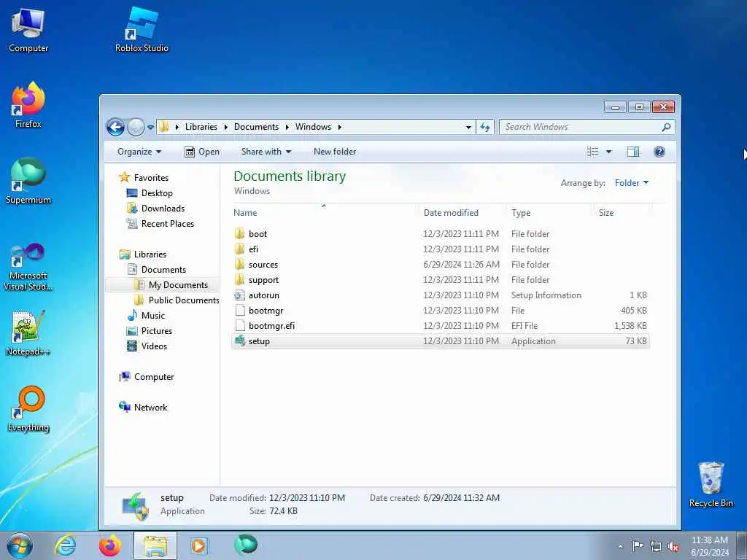Open Firefox from the taskbar
Viewport: 747px width, 560px height.
(x=109, y=545)
